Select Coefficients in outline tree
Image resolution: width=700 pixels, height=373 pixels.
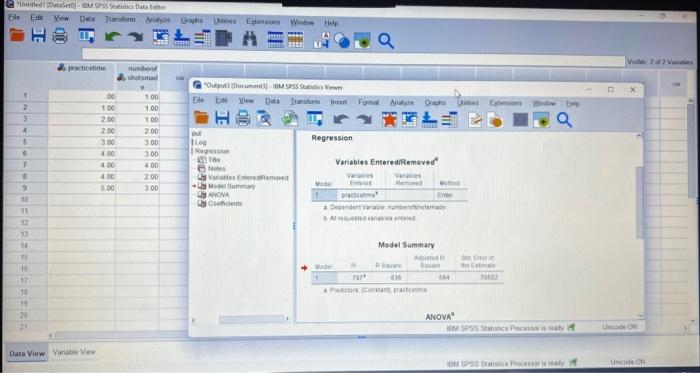[x=225, y=203]
